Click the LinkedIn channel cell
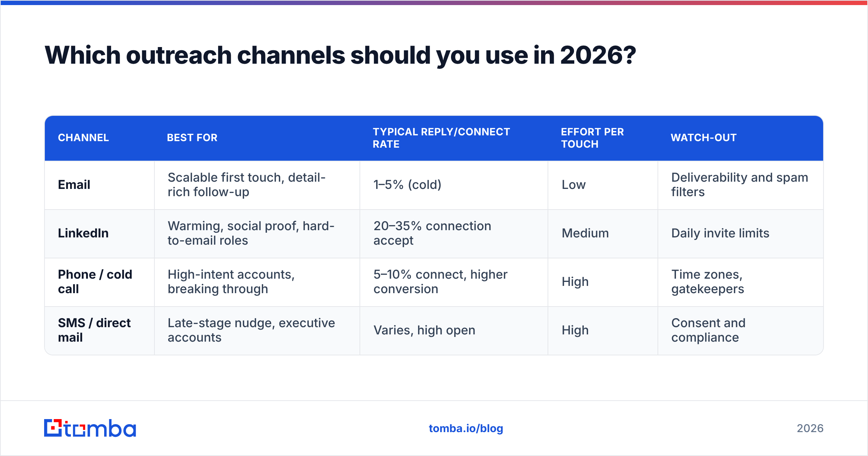Image resolution: width=868 pixels, height=456 pixels. (99, 233)
